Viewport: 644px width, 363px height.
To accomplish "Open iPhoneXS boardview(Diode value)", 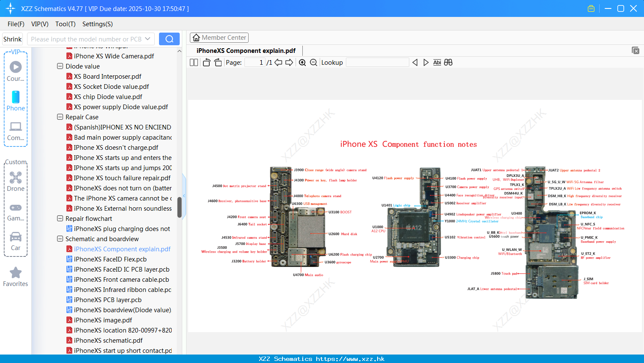I will (x=123, y=310).
